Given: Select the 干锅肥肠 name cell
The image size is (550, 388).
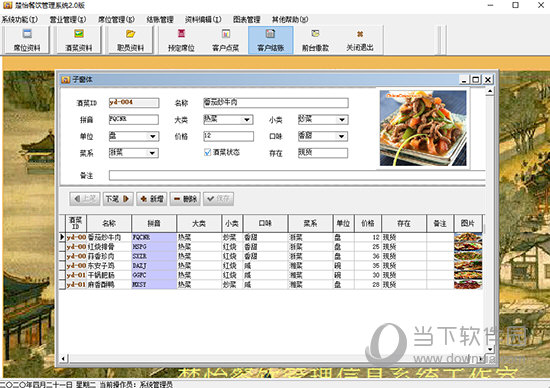Looking at the screenshot, I should (109, 275).
